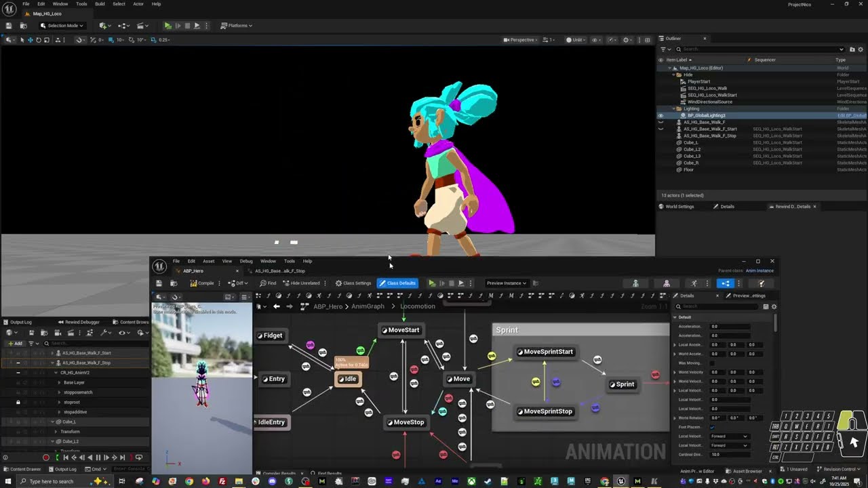The width and height of the screenshot is (868, 488).
Task: Open World Settings tab
Action: click(675, 207)
